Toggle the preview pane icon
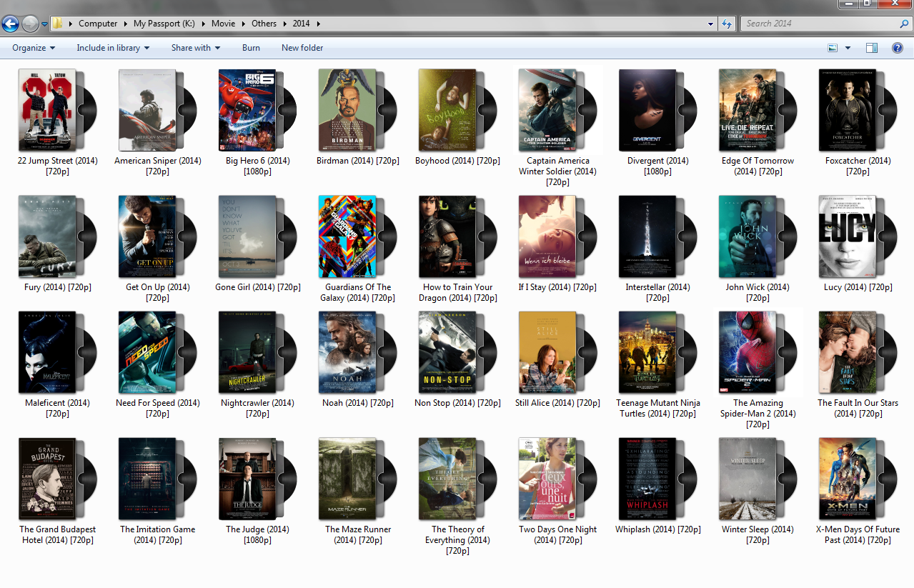Image resolution: width=914 pixels, height=588 pixels. click(872, 48)
